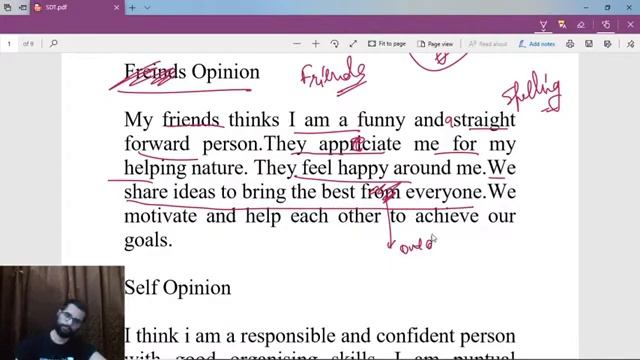Save the PDF document
The height and width of the screenshot is (360, 640).
point(589,44)
